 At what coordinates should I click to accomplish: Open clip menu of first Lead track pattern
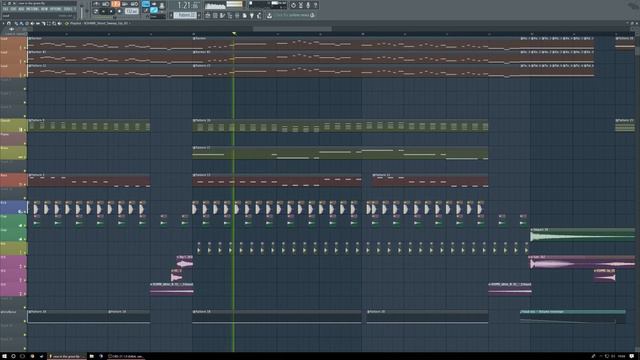pos(30,38)
